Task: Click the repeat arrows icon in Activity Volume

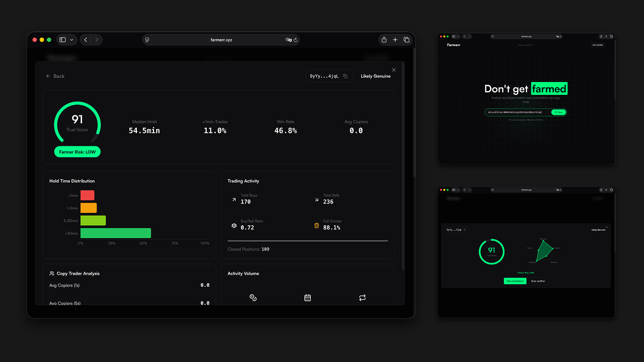Action: tap(362, 298)
